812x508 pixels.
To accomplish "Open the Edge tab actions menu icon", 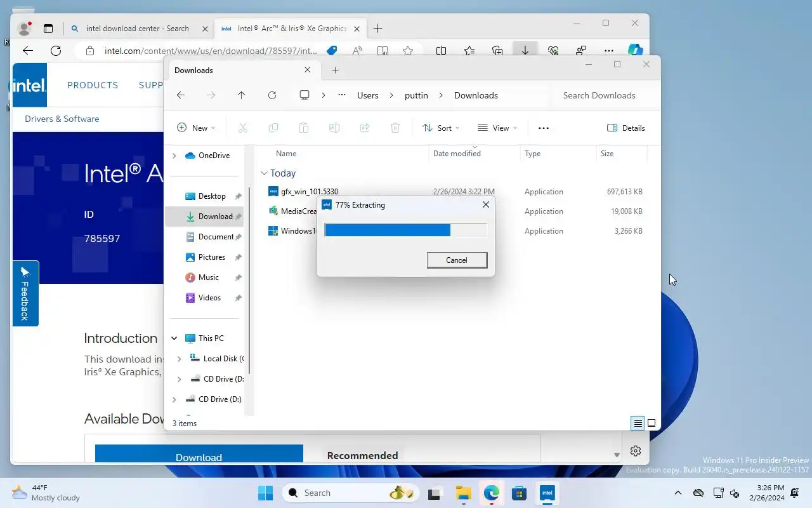I will [x=48, y=29].
